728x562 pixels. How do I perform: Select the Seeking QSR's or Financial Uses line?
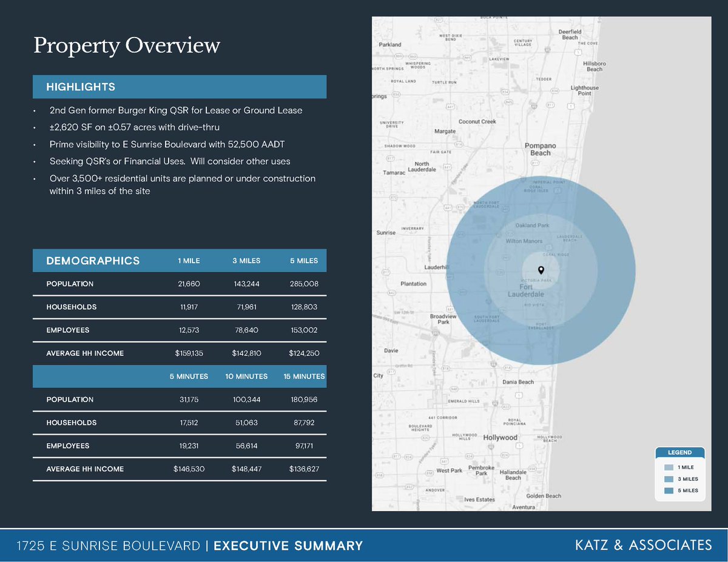[169, 161]
